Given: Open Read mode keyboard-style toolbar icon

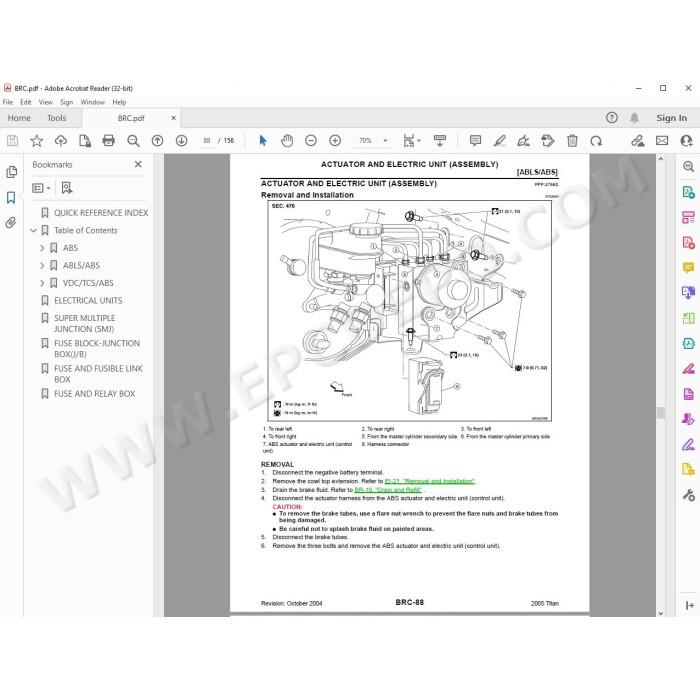Looking at the screenshot, I should click(x=440, y=141).
